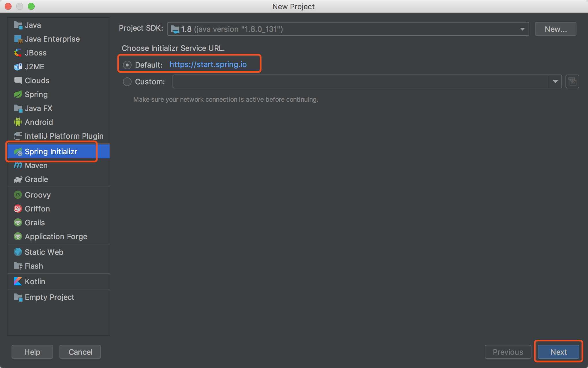Click Next to proceed to configuration
The width and height of the screenshot is (588, 368).
point(558,352)
